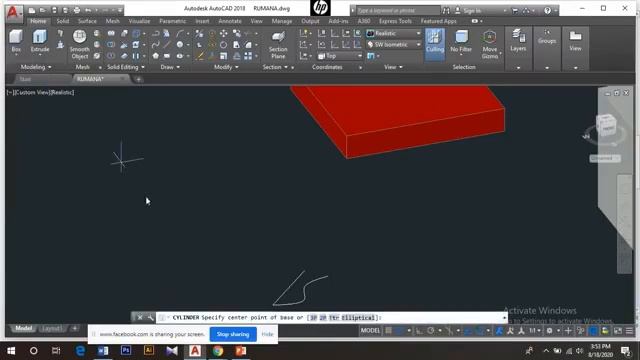Select the Extrude tool

(x=40, y=41)
